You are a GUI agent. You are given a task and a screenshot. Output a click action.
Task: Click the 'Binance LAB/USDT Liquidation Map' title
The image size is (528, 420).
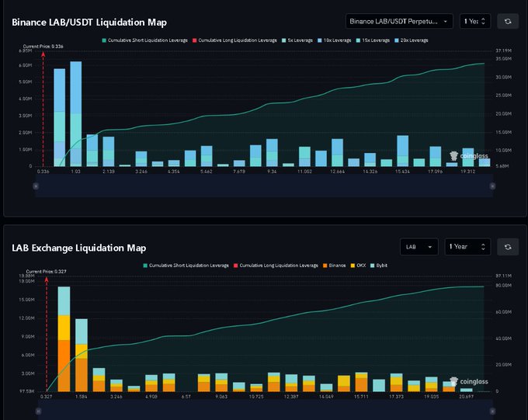point(89,23)
